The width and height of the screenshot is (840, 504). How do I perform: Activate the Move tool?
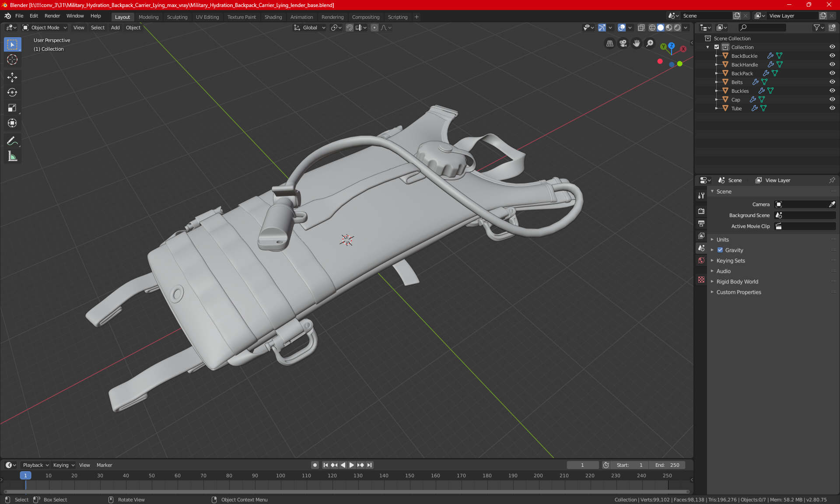point(12,77)
